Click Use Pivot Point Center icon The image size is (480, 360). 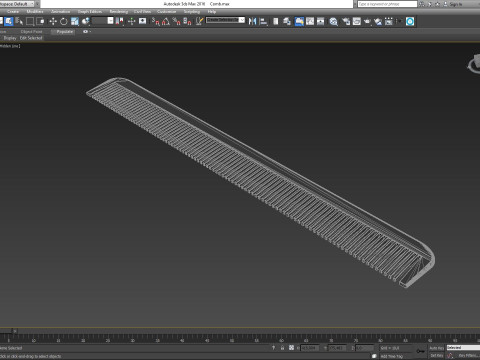[x=119, y=21]
